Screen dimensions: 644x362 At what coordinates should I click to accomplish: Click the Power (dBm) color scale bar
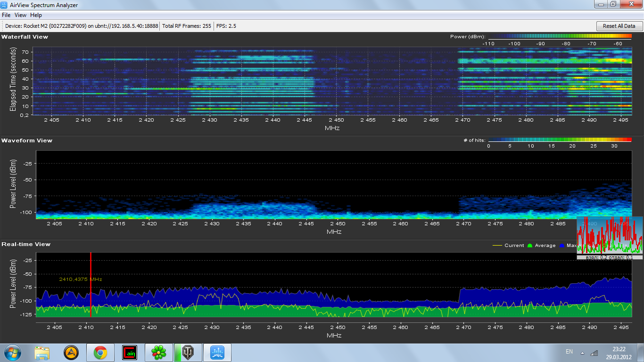(560, 36)
